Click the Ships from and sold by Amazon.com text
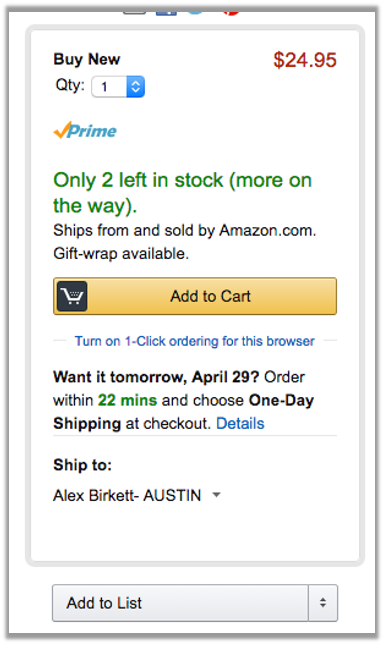384x645 pixels. [185, 230]
